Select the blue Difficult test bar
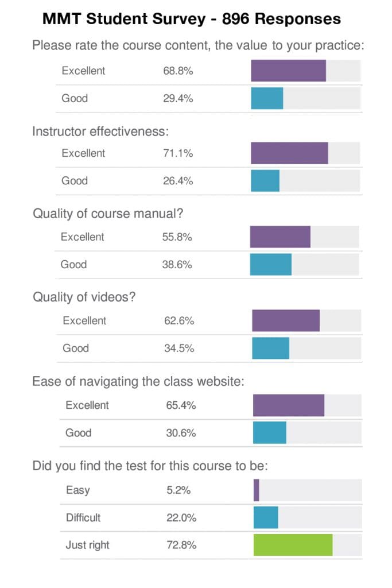 click(x=266, y=517)
